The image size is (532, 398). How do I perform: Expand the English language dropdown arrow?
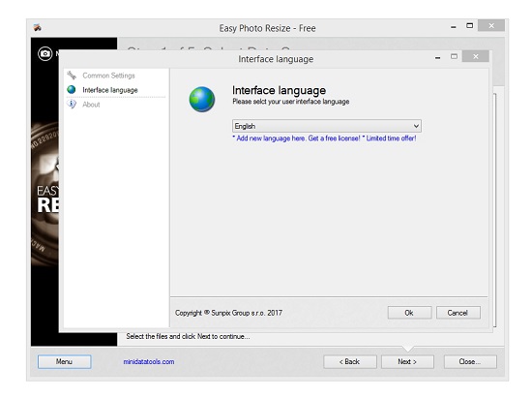coord(416,126)
